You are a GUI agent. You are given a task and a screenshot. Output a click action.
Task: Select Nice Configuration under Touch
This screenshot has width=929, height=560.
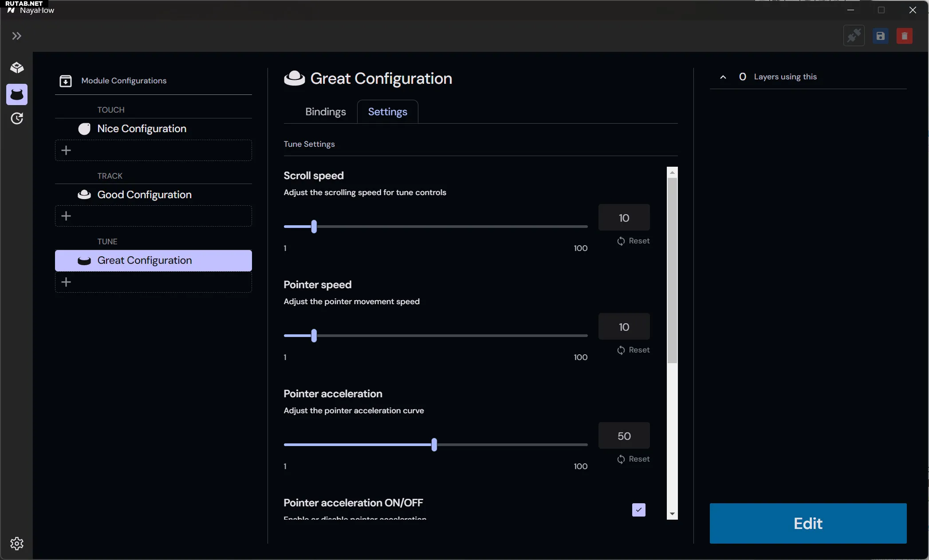(x=142, y=129)
